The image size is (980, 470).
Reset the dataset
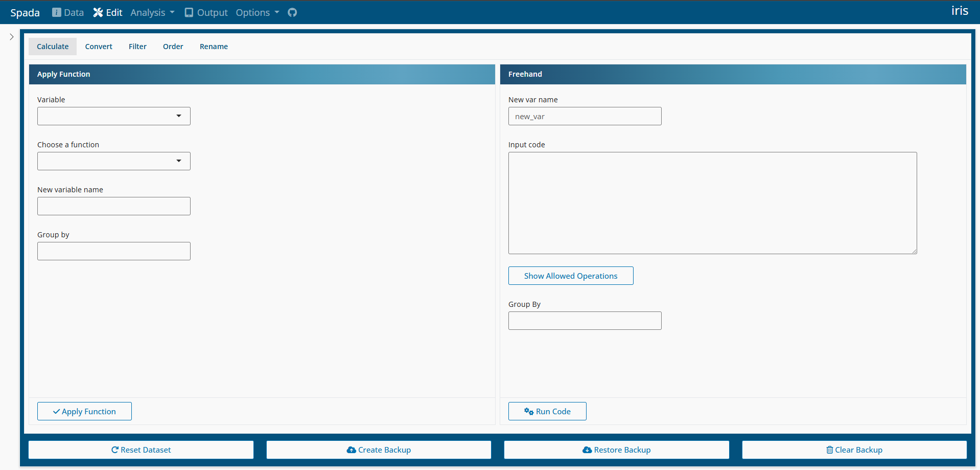coord(141,450)
